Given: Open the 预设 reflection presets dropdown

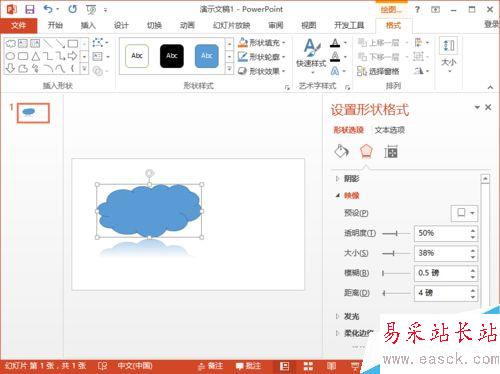Looking at the screenshot, I should tap(465, 213).
